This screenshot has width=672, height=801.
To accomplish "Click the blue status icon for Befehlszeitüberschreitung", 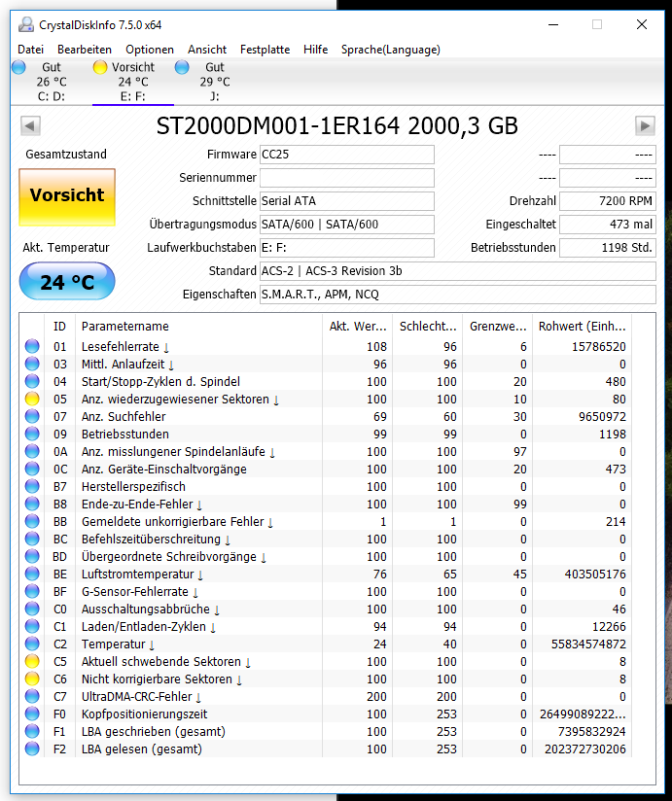I will pyautogui.click(x=32, y=539).
